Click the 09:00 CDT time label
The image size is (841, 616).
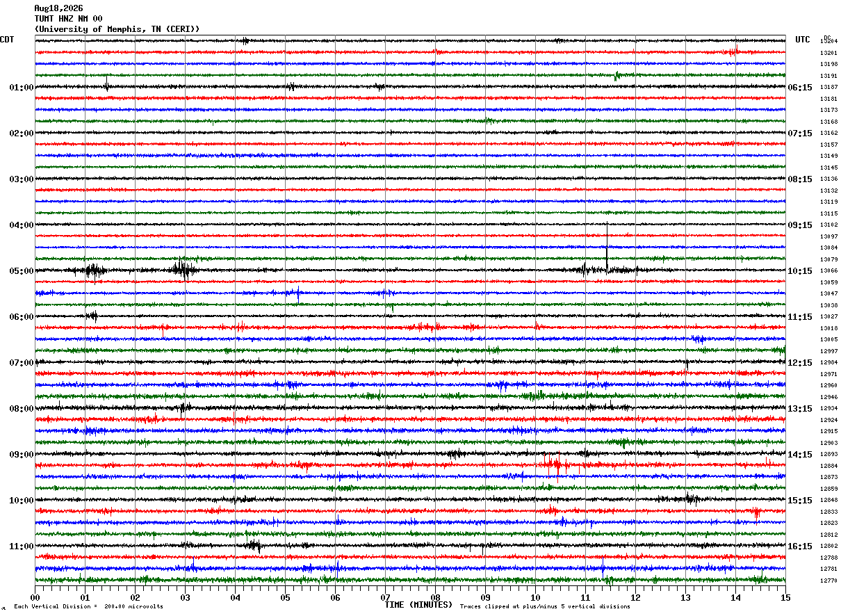point(22,455)
